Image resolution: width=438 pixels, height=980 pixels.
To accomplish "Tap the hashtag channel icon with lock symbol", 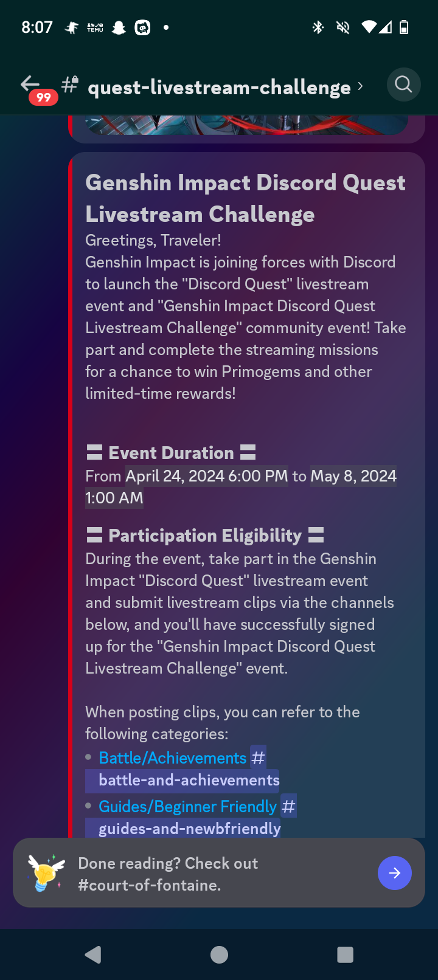I will point(68,85).
